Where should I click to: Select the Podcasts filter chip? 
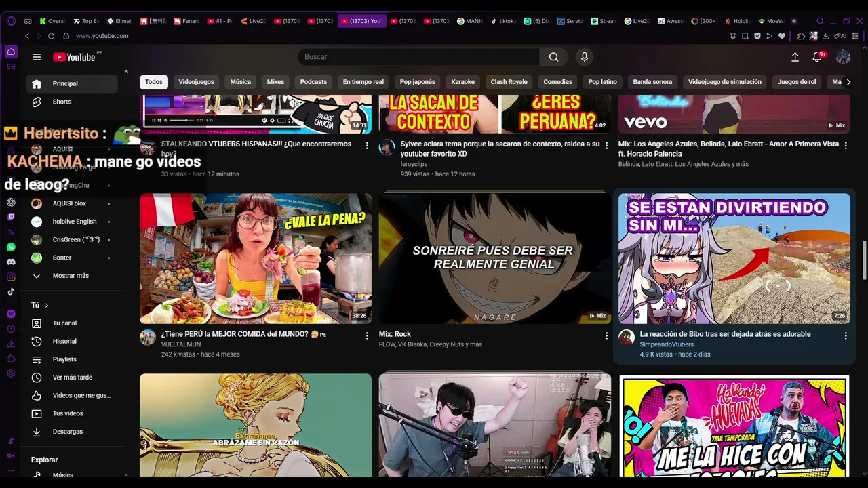pyautogui.click(x=313, y=82)
